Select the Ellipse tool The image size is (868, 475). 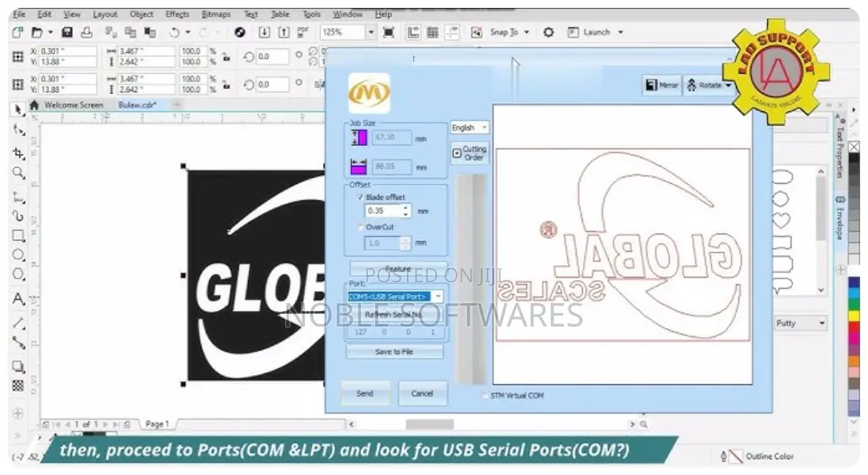click(18, 255)
